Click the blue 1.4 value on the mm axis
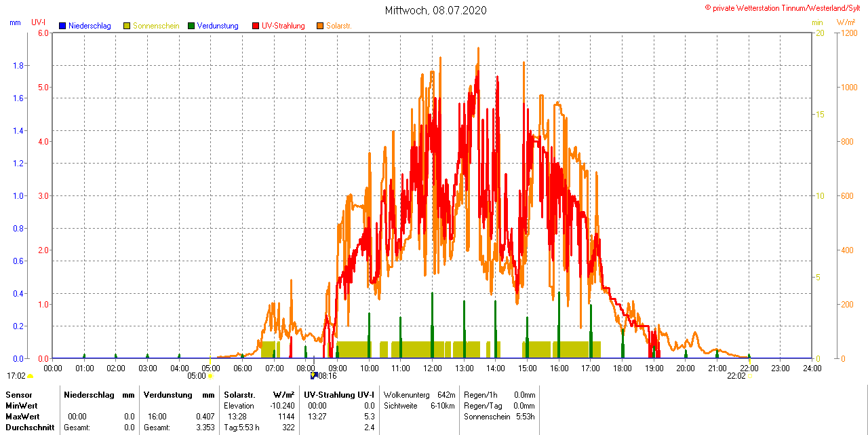868x435 pixels. point(18,130)
